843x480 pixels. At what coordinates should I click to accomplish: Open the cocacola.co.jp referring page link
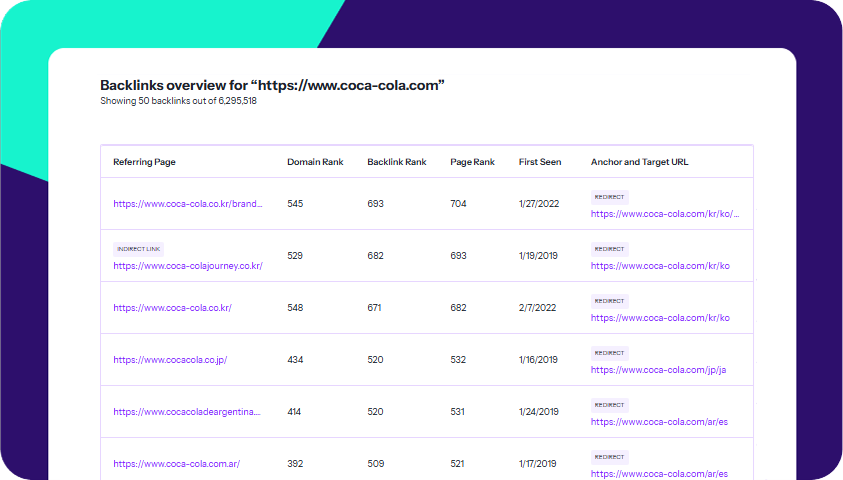click(170, 360)
